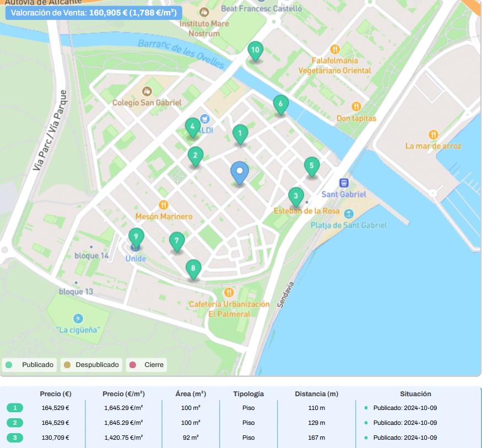Click the Mesón Marinero restaurant icon
The height and width of the screenshot is (448, 482).
(164, 205)
